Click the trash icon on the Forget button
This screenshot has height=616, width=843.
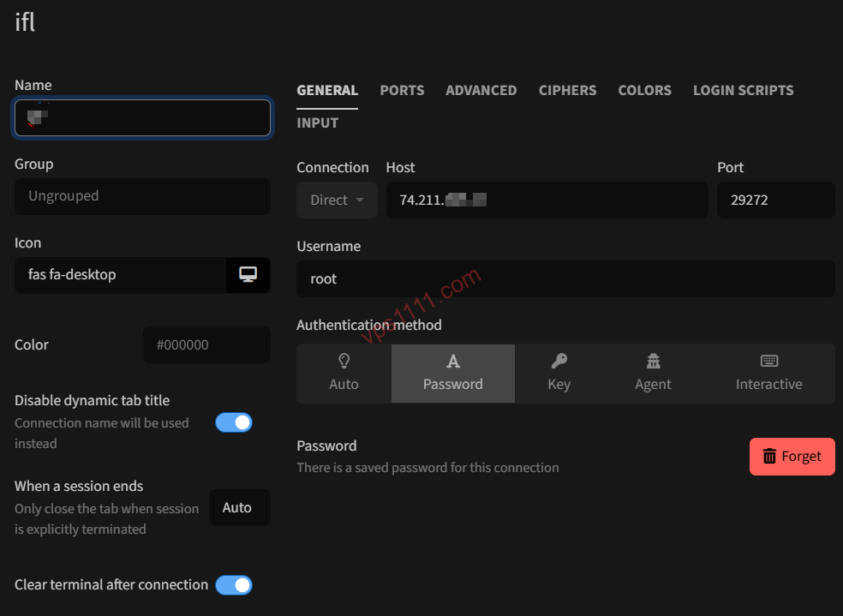coord(769,457)
